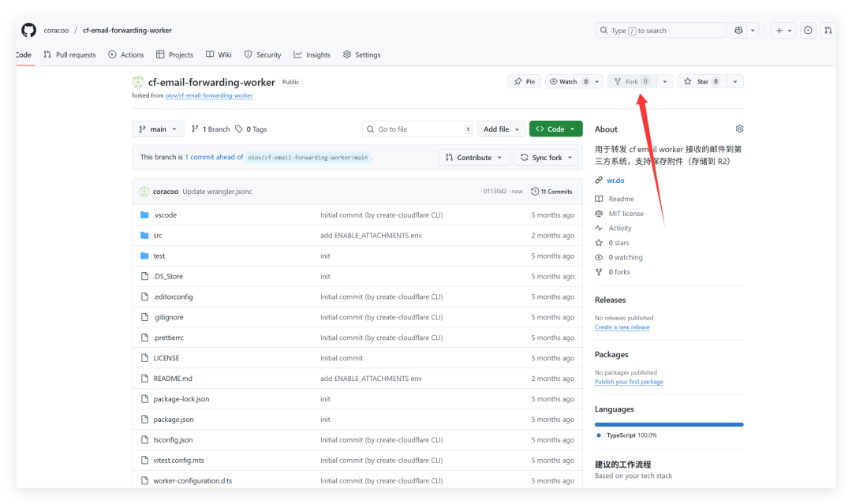This screenshot has height=504, width=852.
Task: Star the repository
Action: pos(701,81)
